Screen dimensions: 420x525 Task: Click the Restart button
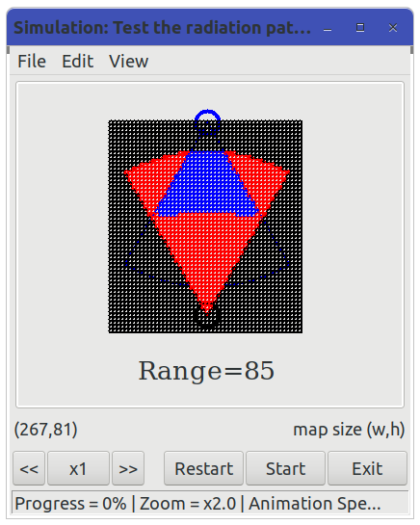pos(203,468)
